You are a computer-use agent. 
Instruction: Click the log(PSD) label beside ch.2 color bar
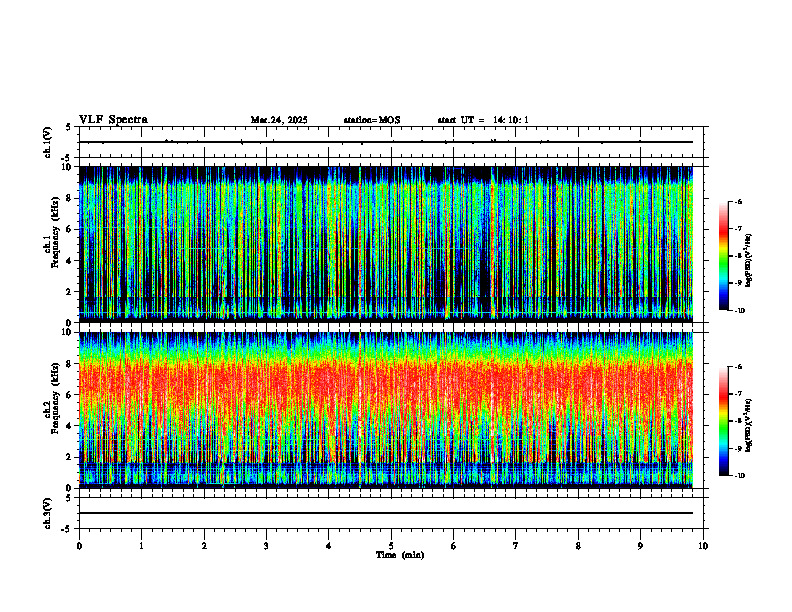click(x=749, y=426)
